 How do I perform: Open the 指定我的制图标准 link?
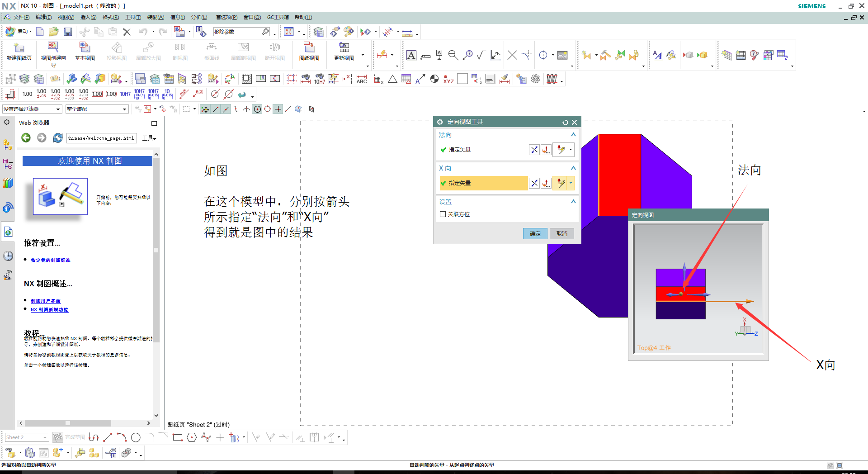coord(51,261)
